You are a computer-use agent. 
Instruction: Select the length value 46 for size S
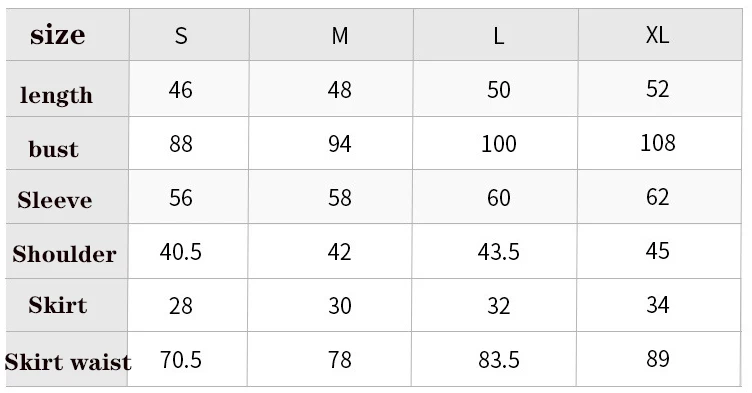click(180, 90)
